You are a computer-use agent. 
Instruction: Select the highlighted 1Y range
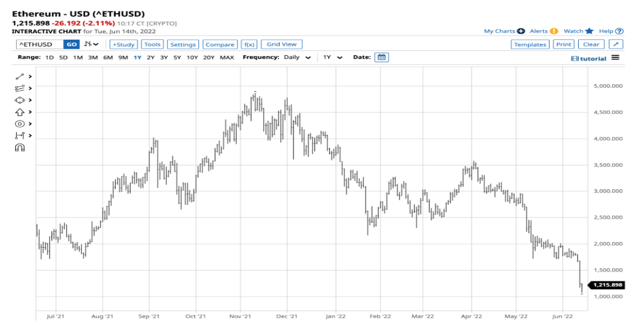137,58
